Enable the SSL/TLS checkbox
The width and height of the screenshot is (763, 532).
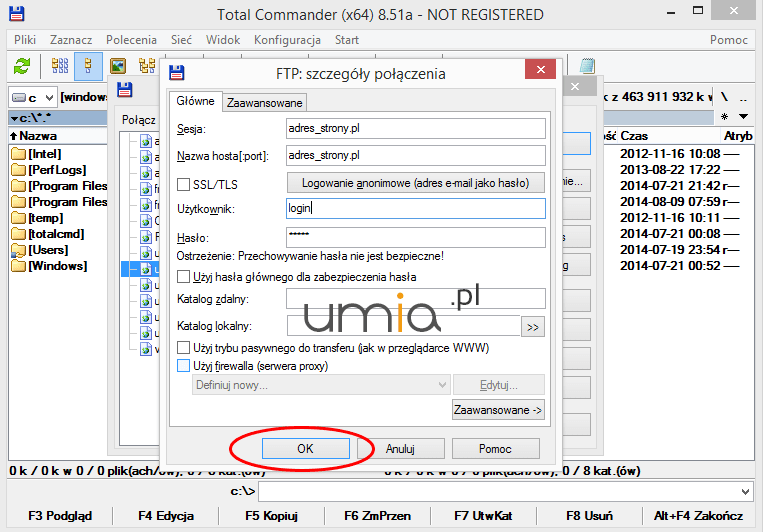[x=183, y=184]
